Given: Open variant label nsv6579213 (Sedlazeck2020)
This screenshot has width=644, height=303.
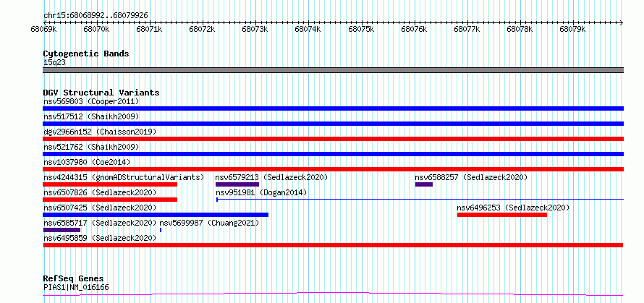Looking at the screenshot, I should pos(271,177).
